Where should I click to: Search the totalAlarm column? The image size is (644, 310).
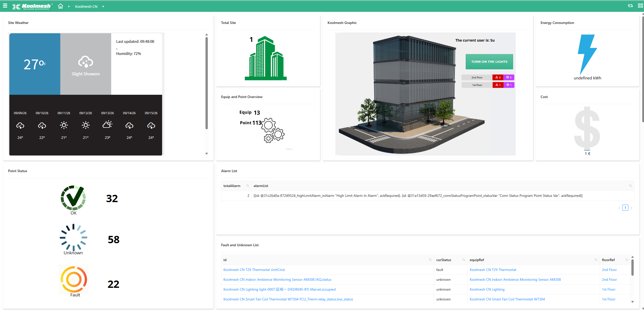248,186
